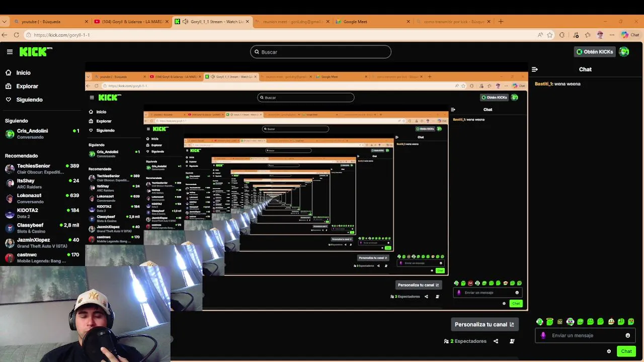Image resolution: width=644 pixels, height=362 pixels.
Task: Switch to the como transmitir por kick tab
Action: pos(453,22)
